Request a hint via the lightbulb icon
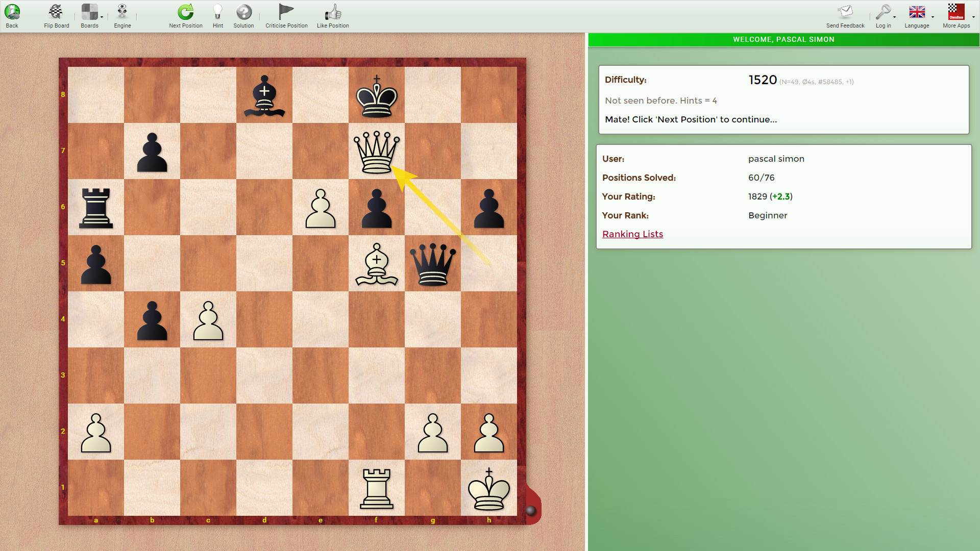The height and width of the screenshot is (551, 980). click(x=217, y=11)
